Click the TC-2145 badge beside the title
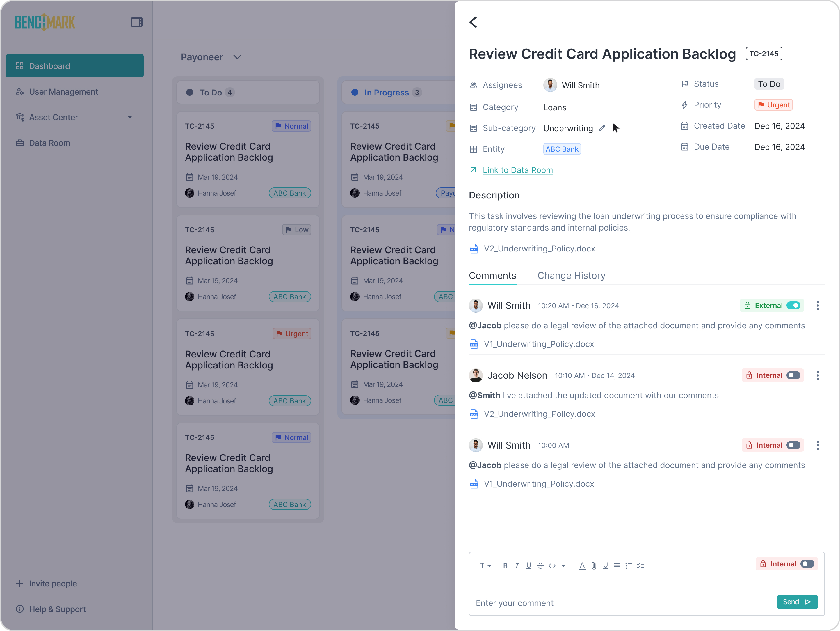Viewport: 840px width, 631px height. [x=764, y=54]
